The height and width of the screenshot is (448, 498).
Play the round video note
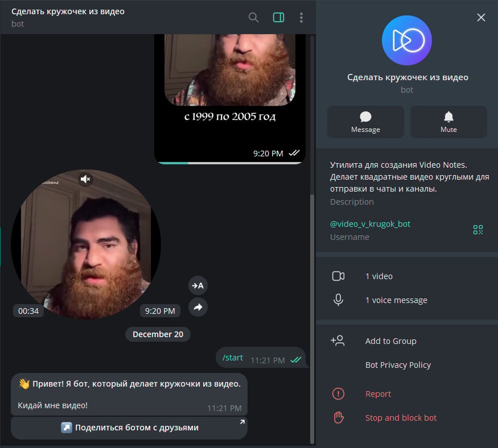coord(86,244)
